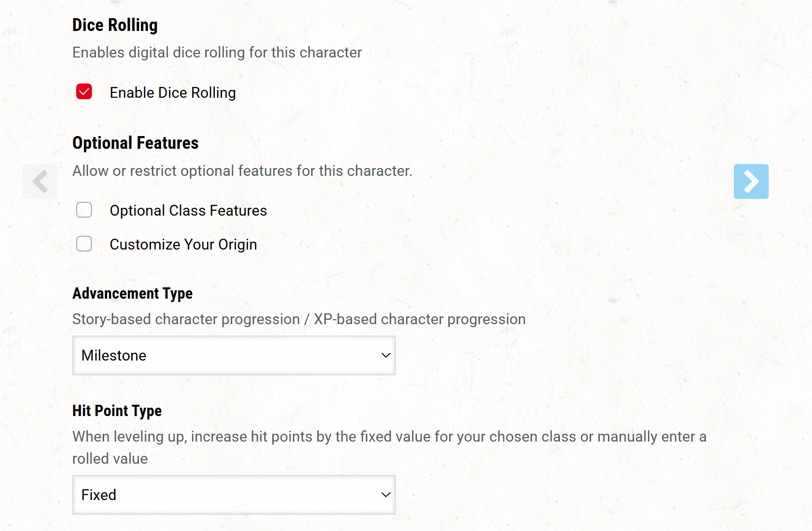Click the chevron on the Milestone dropdown
The image size is (812, 531).
[x=386, y=355]
